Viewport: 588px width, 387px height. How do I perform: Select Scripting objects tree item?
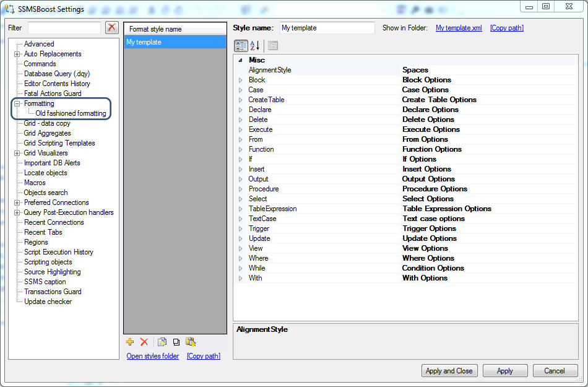click(x=48, y=262)
